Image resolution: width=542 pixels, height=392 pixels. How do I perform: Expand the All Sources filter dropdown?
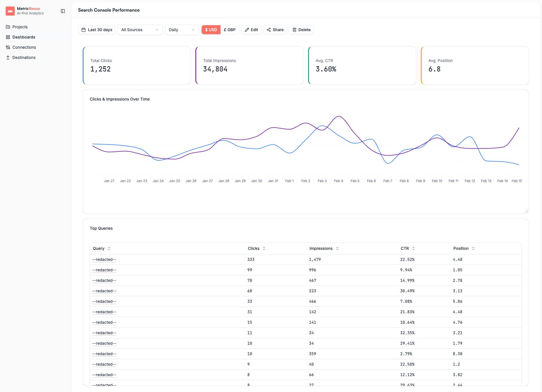pyautogui.click(x=140, y=29)
